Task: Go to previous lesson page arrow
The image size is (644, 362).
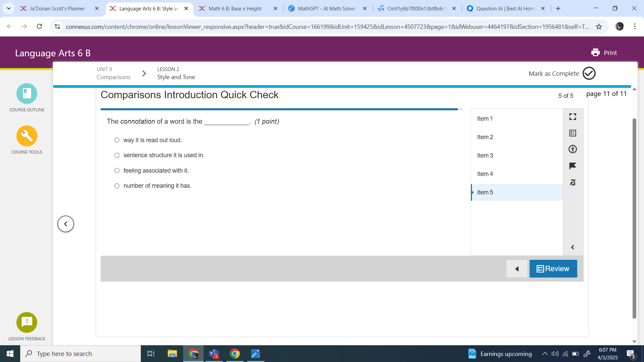Action: [x=66, y=224]
